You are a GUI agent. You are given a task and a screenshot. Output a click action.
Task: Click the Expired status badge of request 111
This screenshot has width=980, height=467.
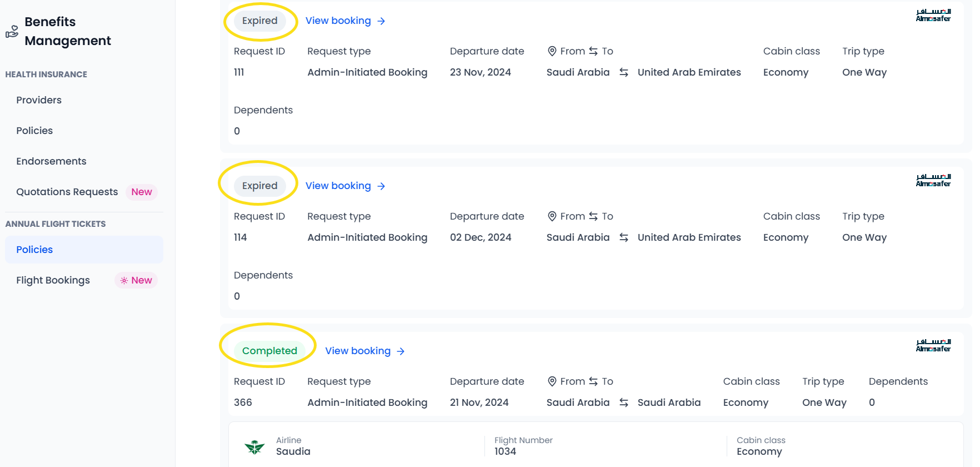click(259, 21)
